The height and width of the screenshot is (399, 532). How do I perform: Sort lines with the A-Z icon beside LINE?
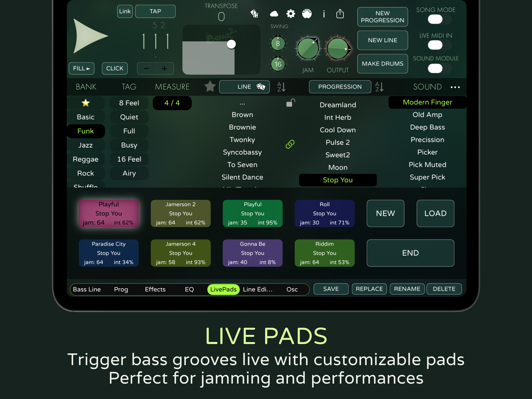[281, 87]
